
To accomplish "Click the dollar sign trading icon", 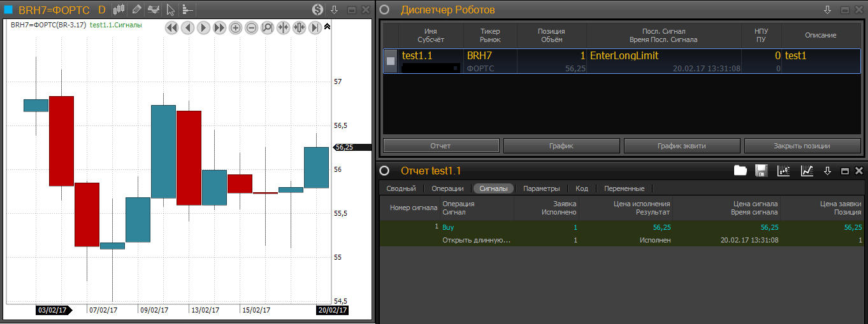I will pyautogui.click(x=317, y=10).
